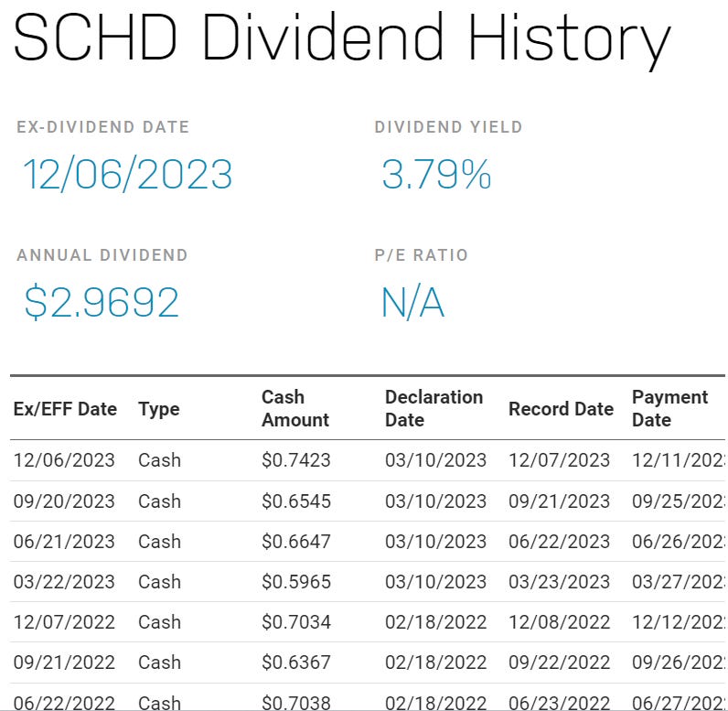Click the cash amount $0.7034
Screen dimensions: 728x711
pyautogui.click(x=296, y=622)
